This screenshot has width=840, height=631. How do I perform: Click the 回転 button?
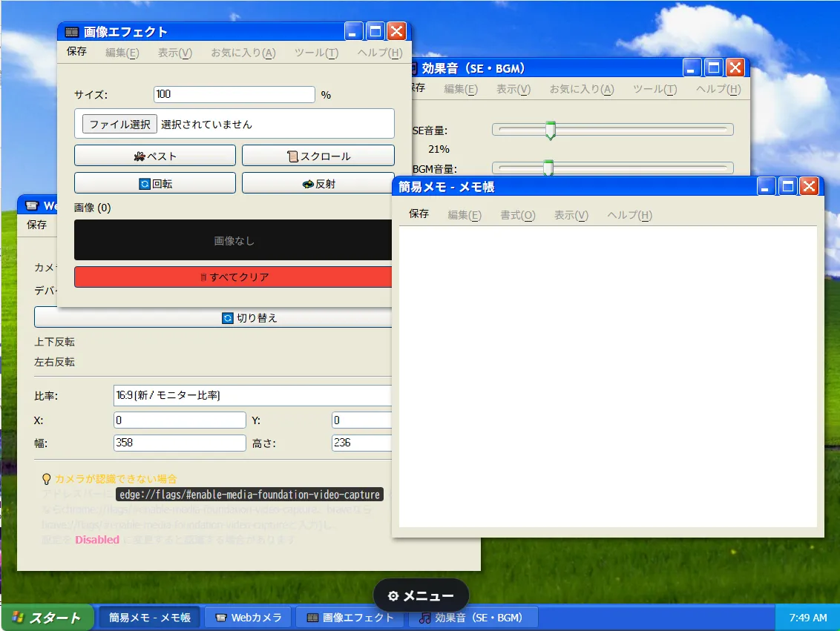click(x=155, y=183)
